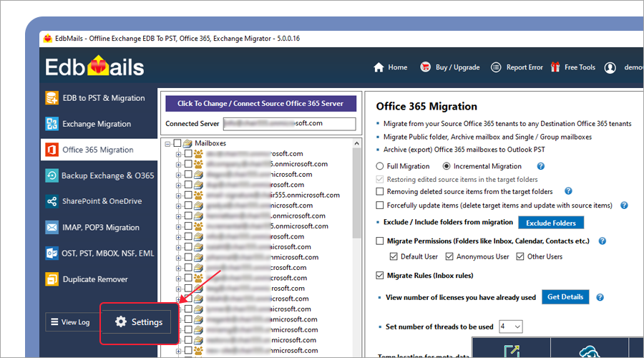The width and height of the screenshot is (644, 358).
Task: Click the Duplicate Remover icon
Action: pyautogui.click(x=52, y=279)
